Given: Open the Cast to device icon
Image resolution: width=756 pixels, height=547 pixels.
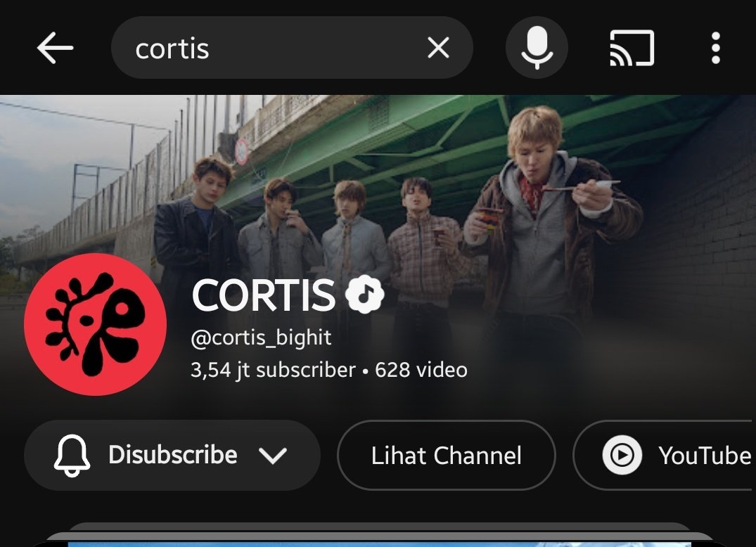Looking at the screenshot, I should [632, 48].
